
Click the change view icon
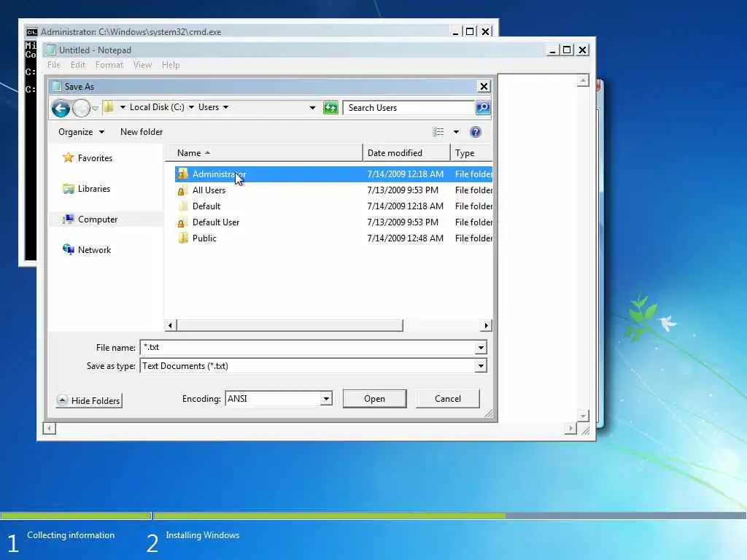click(438, 132)
